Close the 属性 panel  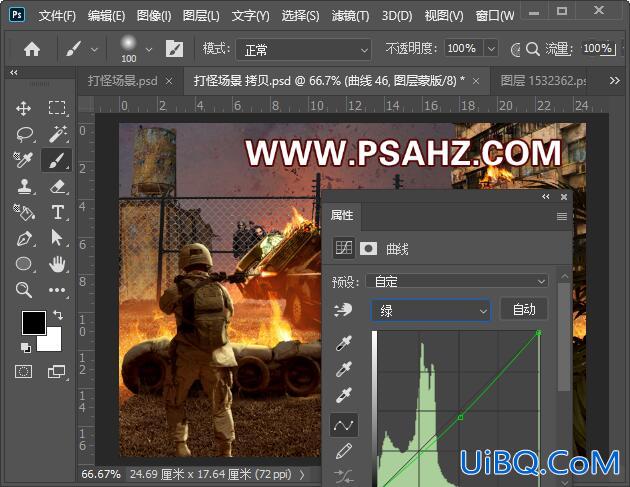[564, 197]
